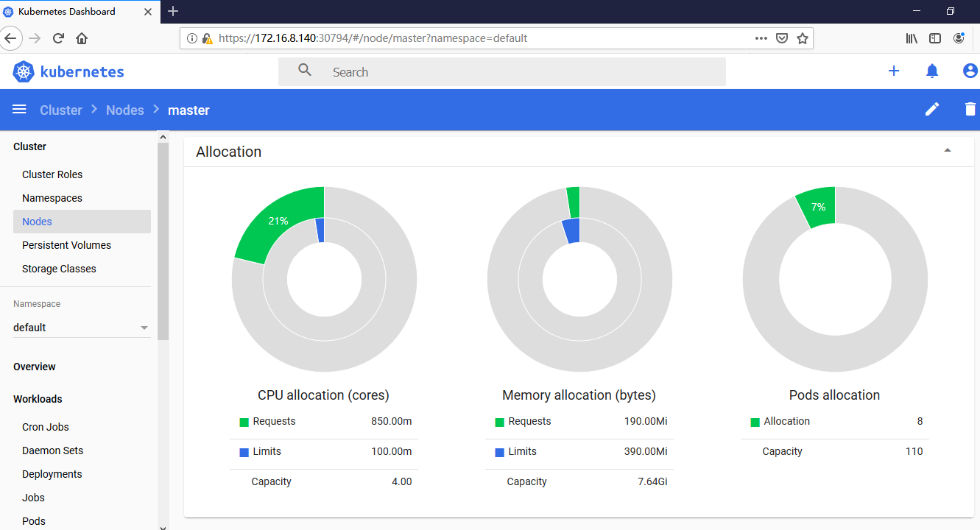Viewport: 980px width, 530px height.
Task: Go back with browser back arrow
Action: point(10,38)
